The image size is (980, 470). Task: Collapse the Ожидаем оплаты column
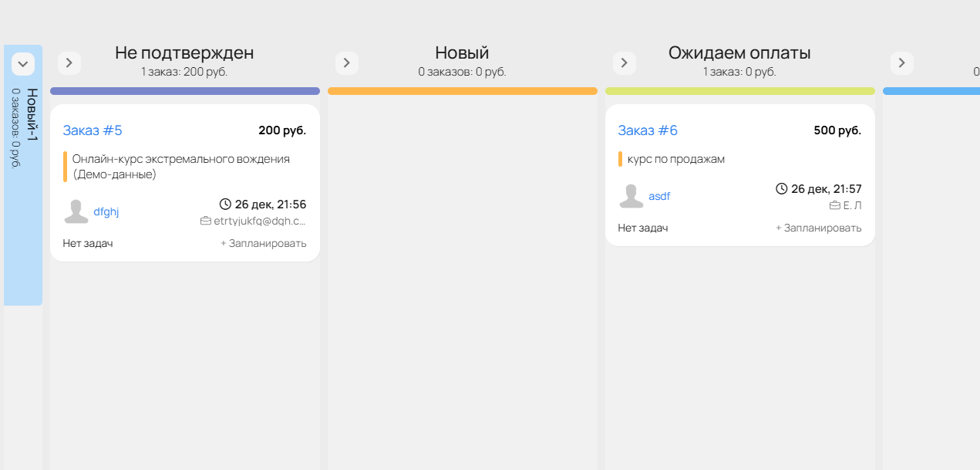625,63
